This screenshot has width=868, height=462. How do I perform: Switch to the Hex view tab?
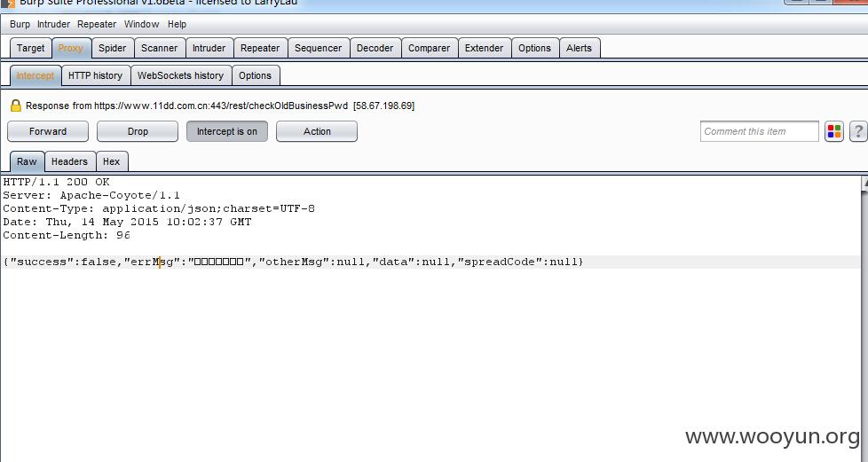(x=111, y=161)
